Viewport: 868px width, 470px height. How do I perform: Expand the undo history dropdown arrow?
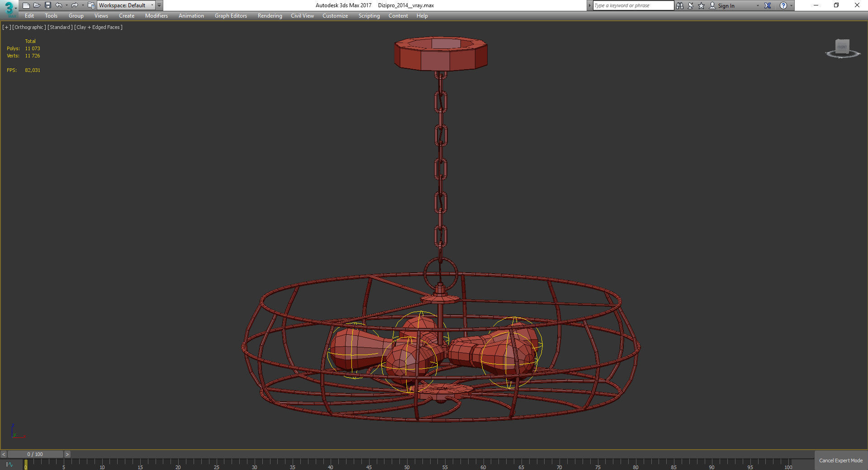click(66, 5)
